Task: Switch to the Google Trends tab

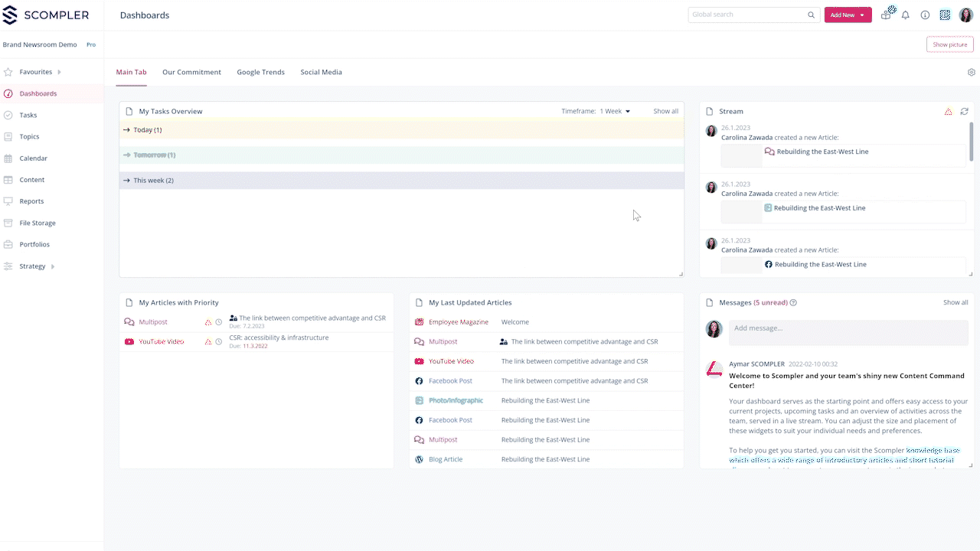Action: tap(260, 73)
